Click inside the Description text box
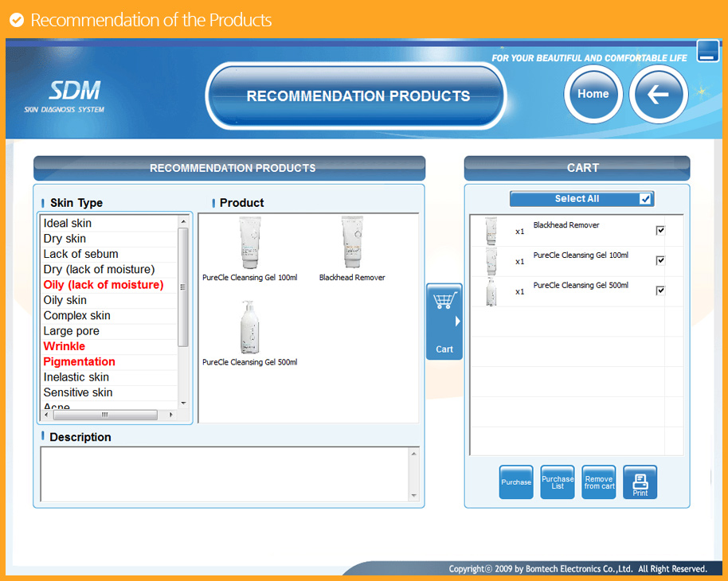Screen dimensions: 728x581 [225, 474]
